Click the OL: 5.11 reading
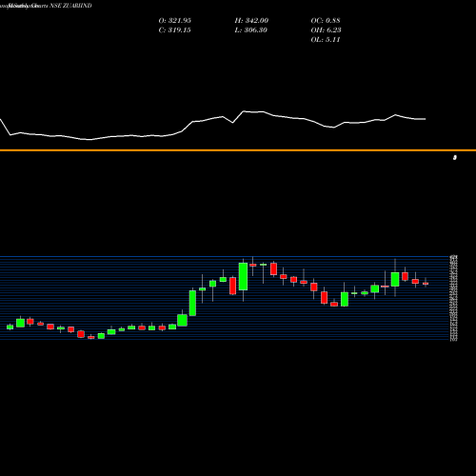Screen dimensions: 476x476 coord(326,40)
